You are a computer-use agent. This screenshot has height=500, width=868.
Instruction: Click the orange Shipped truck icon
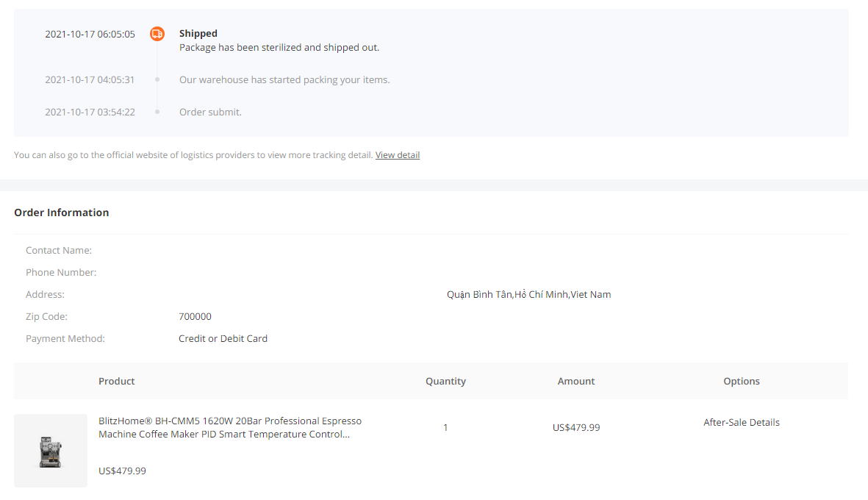157,34
